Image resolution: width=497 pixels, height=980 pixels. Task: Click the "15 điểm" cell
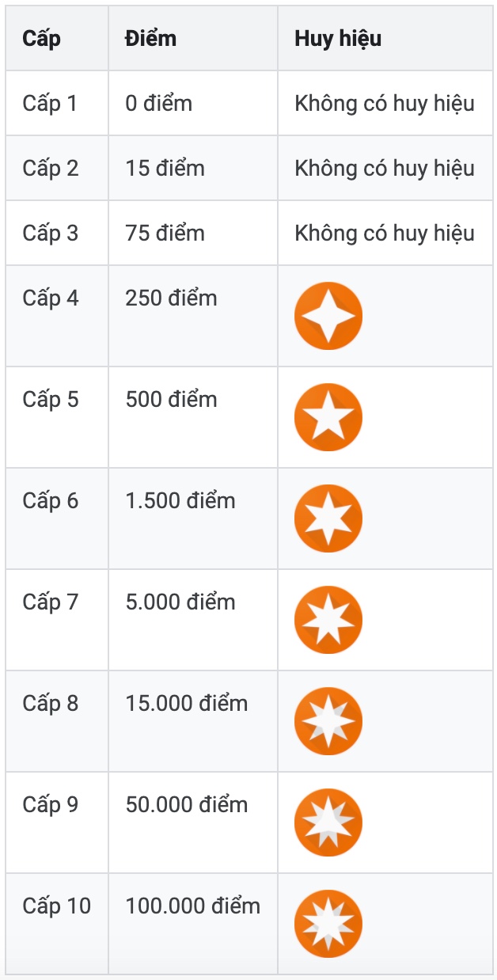click(165, 168)
